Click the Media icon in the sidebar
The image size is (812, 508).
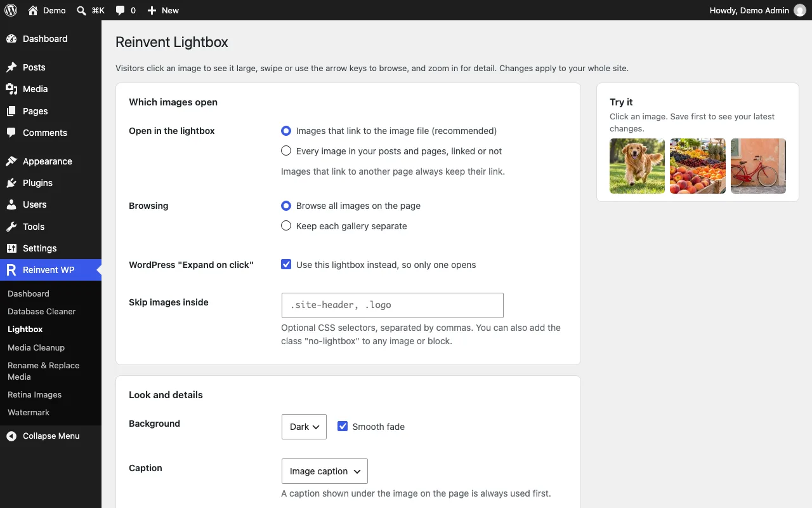pyautogui.click(x=11, y=89)
